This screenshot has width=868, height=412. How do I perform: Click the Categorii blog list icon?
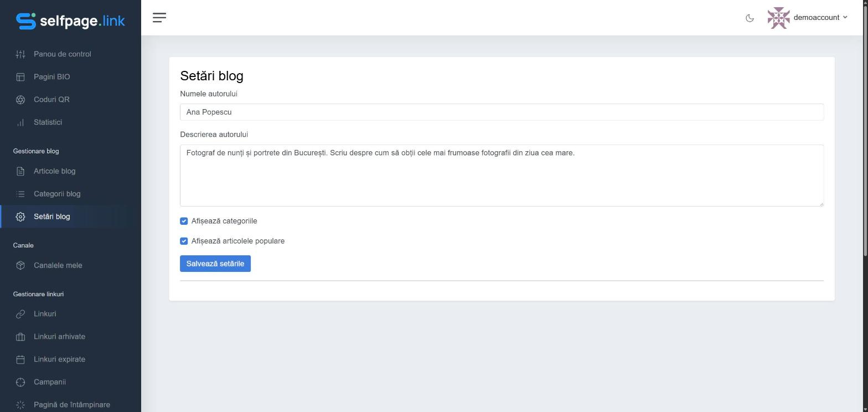tap(20, 194)
